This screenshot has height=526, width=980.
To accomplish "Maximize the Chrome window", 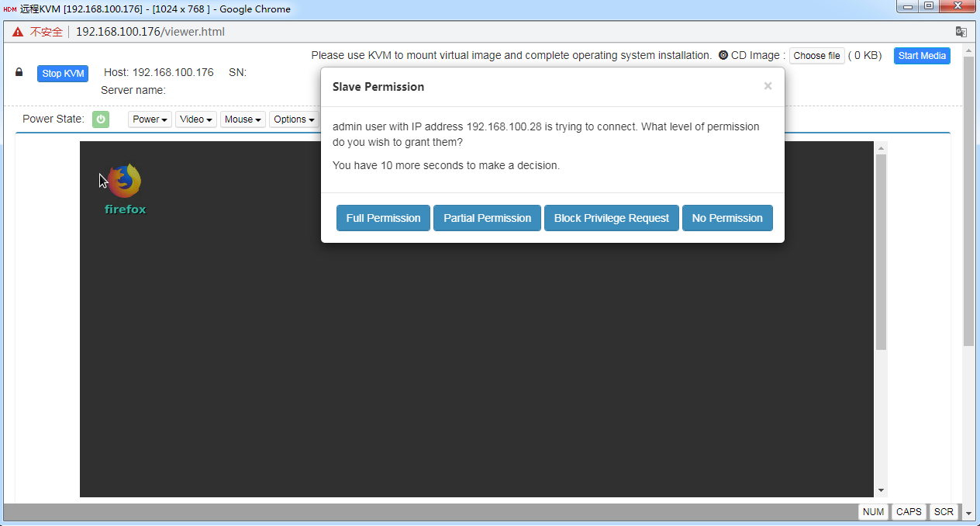I will tap(929, 7).
